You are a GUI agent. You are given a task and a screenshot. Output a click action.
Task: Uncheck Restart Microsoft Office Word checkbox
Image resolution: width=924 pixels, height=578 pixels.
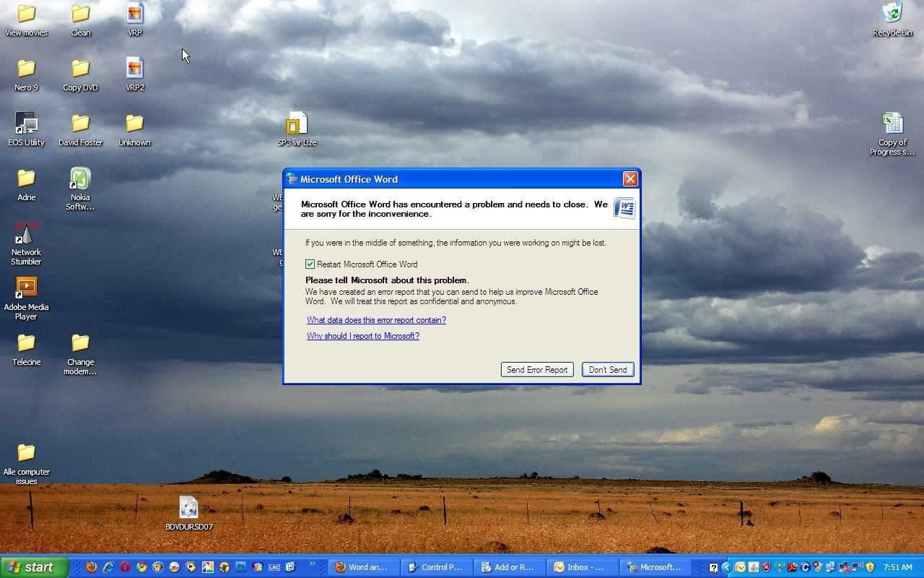tap(310, 264)
